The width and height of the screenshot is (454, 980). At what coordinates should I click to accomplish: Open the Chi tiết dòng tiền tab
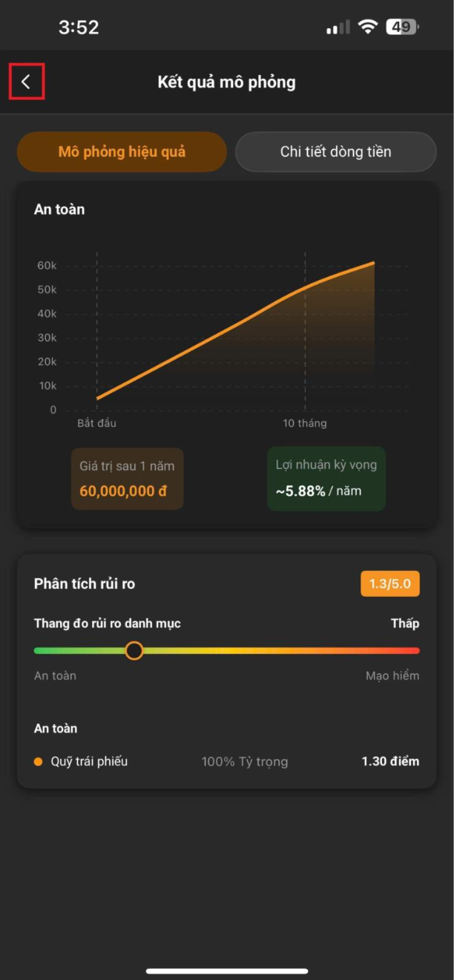[x=336, y=152]
